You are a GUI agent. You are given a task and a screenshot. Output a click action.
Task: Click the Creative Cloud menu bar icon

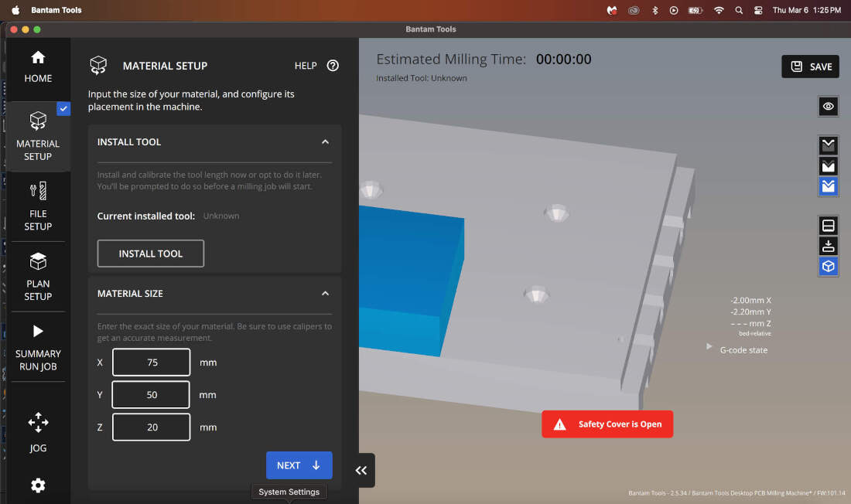tap(634, 10)
